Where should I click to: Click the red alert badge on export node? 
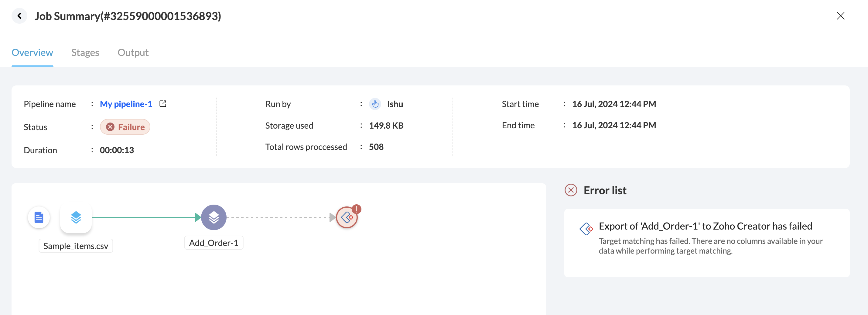point(357,209)
